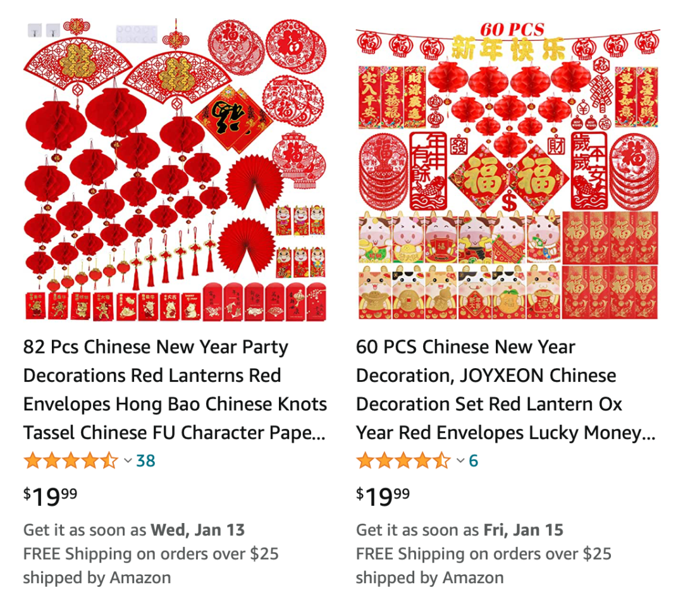
Task: Open the 82 Pcs decorations product image
Action: pos(175,170)
